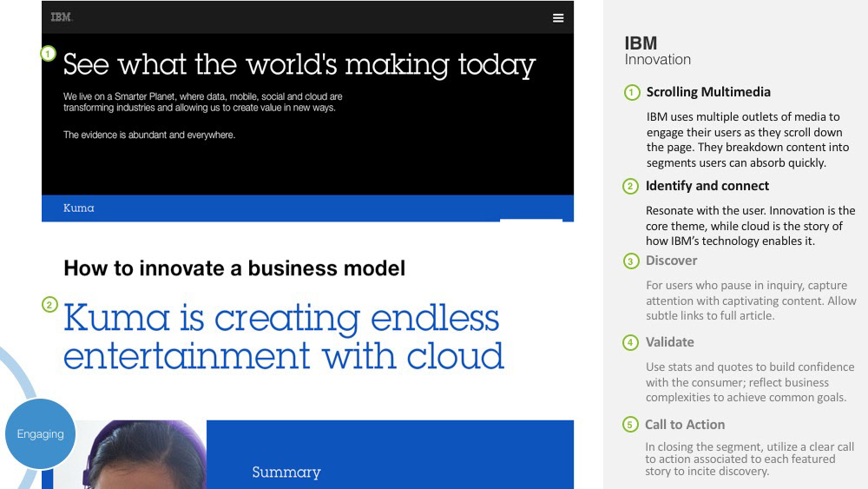
Task: Click the 'IBM' sidebar title
Action: click(641, 43)
